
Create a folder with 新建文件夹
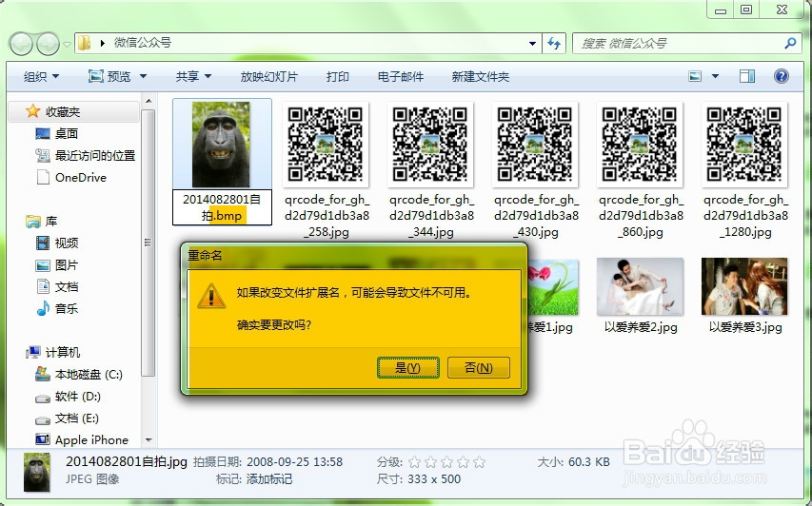pyautogui.click(x=481, y=77)
